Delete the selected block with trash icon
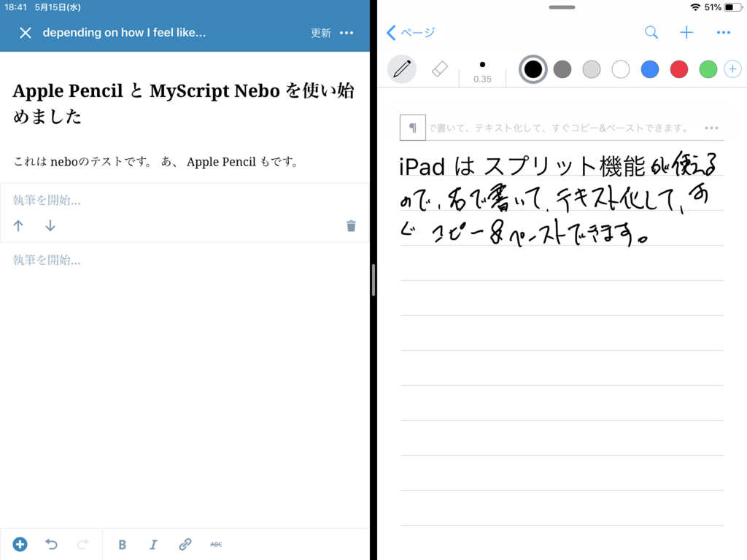This screenshot has height=560, width=747. coord(351,226)
